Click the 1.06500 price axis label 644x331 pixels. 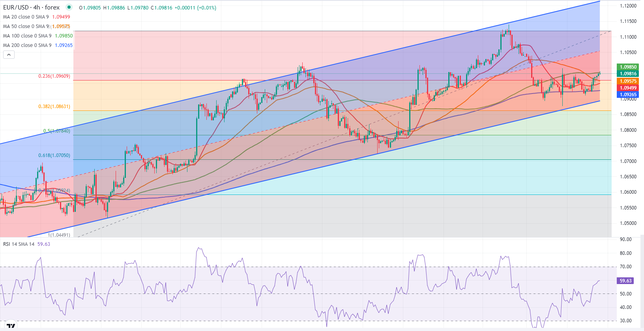point(628,177)
